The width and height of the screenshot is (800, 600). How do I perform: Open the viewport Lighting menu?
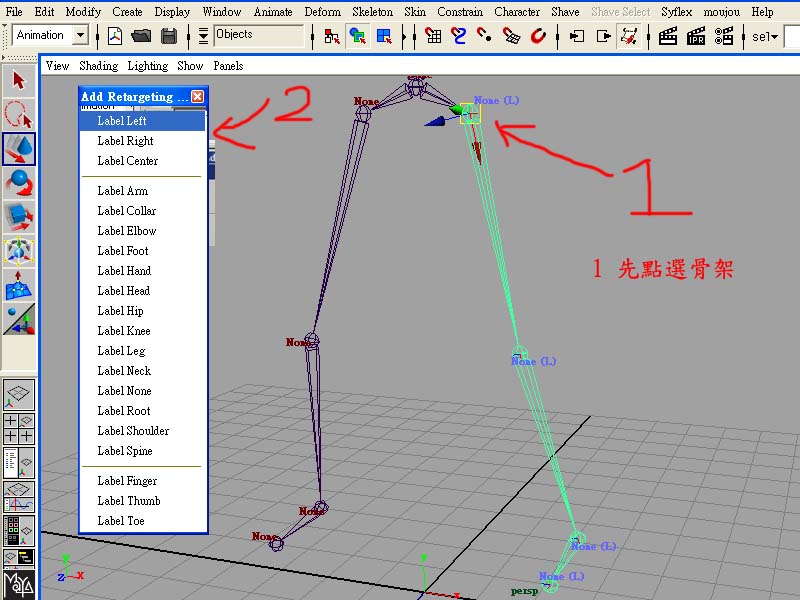click(x=147, y=66)
